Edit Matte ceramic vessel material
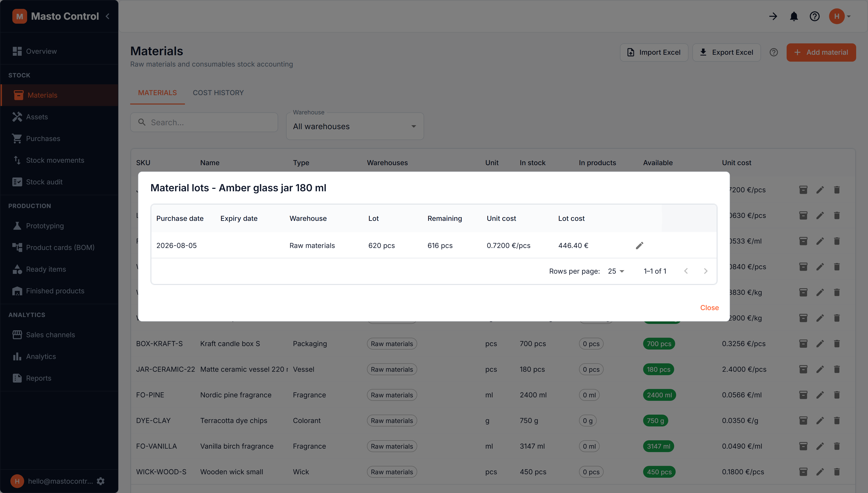This screenshot has height=493, width=868. (x=820, y=370)
